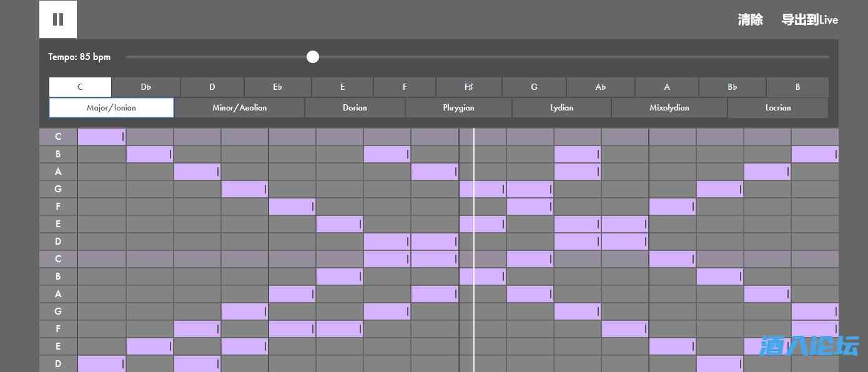Viewport: 868px width, 372px height.
Task: Choose the Bb root note
Action: [732, 87]
